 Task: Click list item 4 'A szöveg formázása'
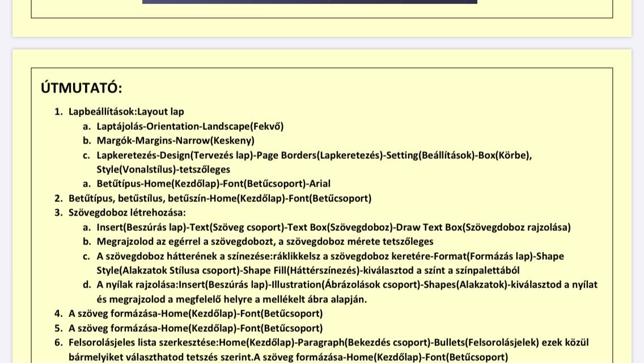coord(196,314)
